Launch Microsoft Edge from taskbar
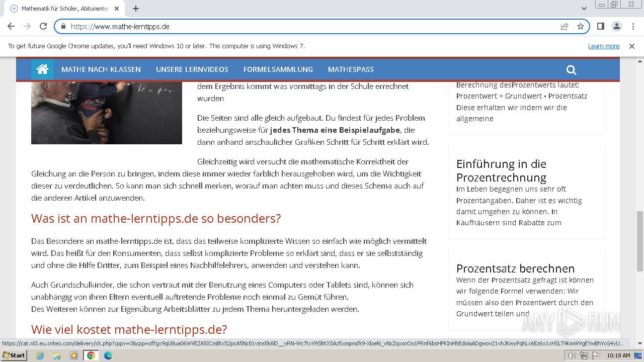 pyautogui.click(x=108, y=355)
